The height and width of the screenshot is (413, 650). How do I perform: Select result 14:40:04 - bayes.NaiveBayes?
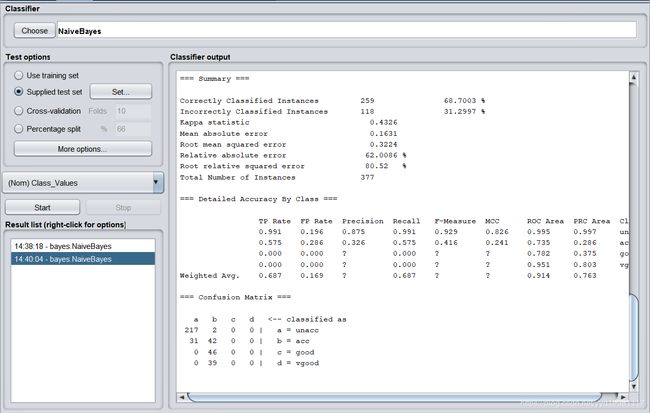(x=83, y=259)
